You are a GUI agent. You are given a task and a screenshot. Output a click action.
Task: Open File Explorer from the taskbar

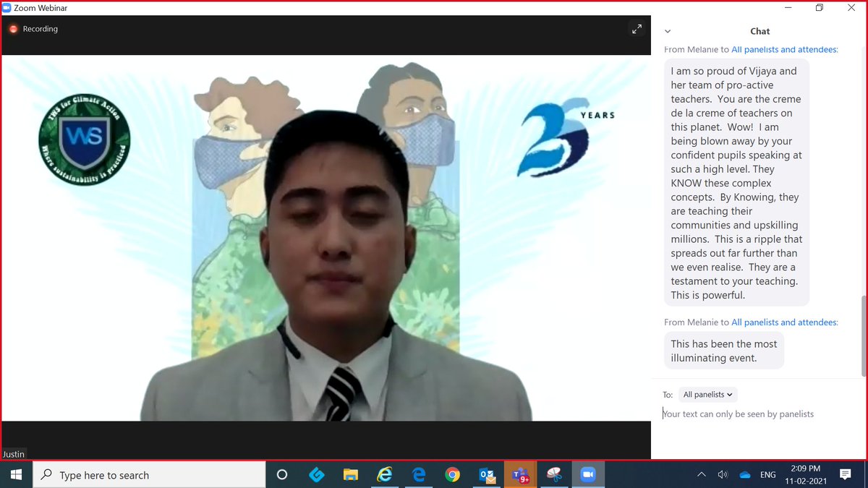point(351,474)
